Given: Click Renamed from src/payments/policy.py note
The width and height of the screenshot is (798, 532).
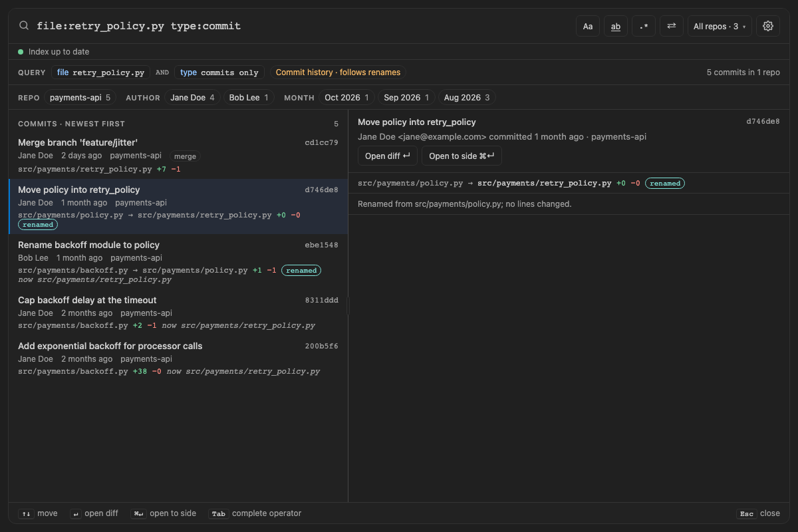Looking at the screenshot, I should pyautogui.click(x=465, y=204).
